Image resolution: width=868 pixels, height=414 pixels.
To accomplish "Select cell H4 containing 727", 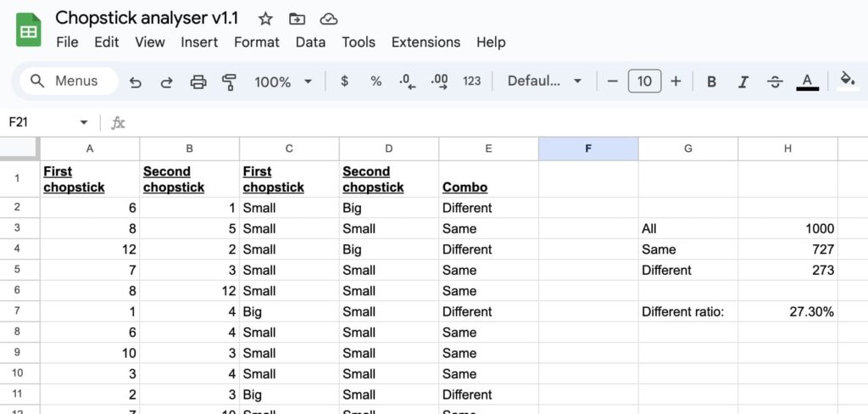I will click(x=787, y=249).
